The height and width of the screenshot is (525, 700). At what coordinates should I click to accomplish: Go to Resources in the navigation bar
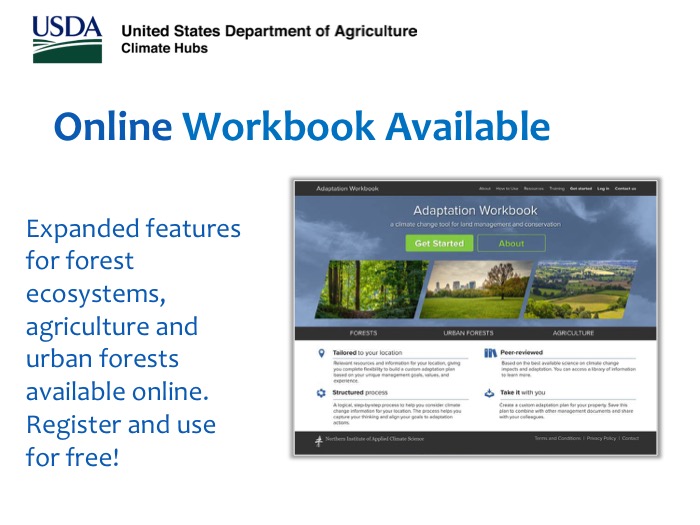pyautogui.click(x=533, y=188)
